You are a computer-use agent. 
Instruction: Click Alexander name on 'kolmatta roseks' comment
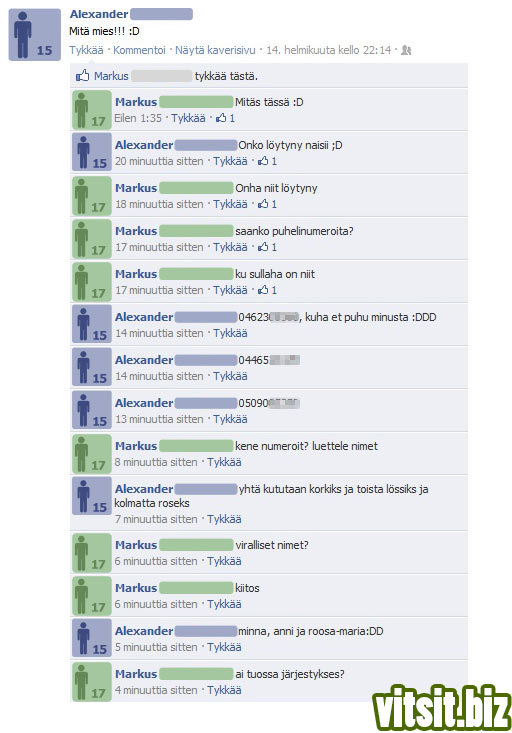[x=144, y=489]
